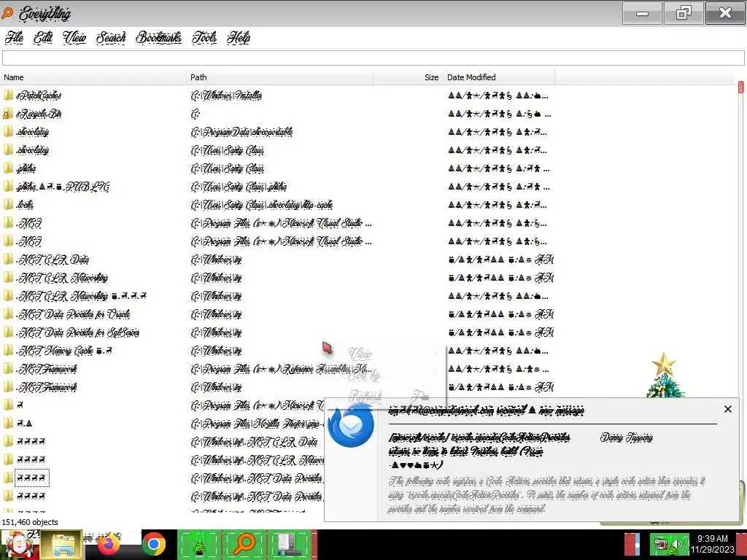Click the gray message preview text in notification
Screen dimensions: 747x560
pos(546,495)
